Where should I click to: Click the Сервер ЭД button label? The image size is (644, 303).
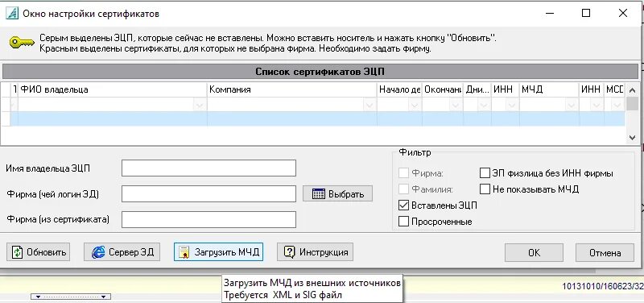point(131,252)
